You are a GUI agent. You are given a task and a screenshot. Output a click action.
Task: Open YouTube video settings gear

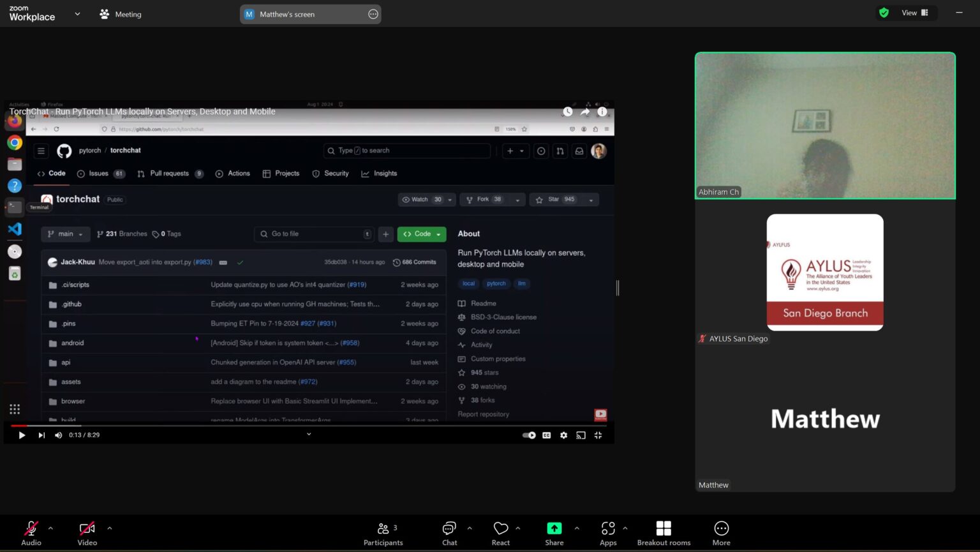coord(563,435)
